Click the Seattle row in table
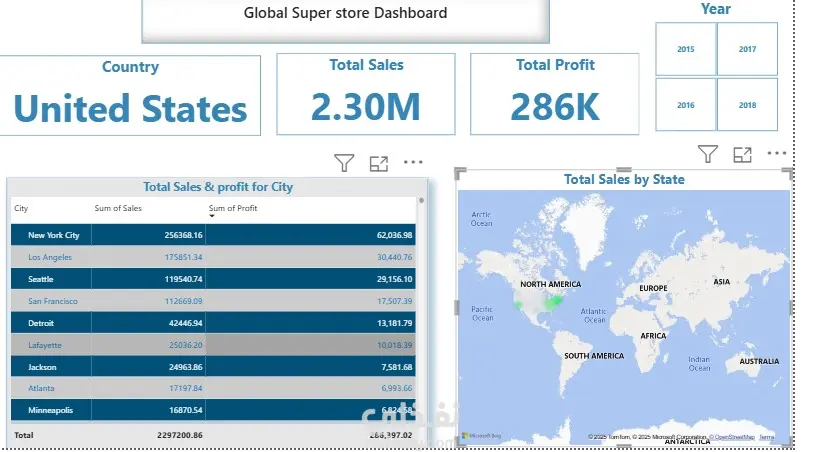The image size is (822, 452). point(41,279)
